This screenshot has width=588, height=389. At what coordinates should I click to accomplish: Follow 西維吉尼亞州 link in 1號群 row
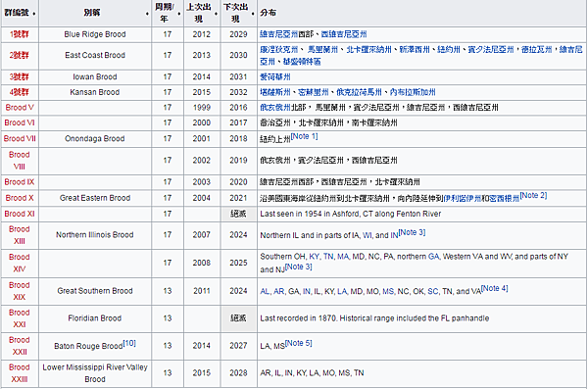(344, 34)
